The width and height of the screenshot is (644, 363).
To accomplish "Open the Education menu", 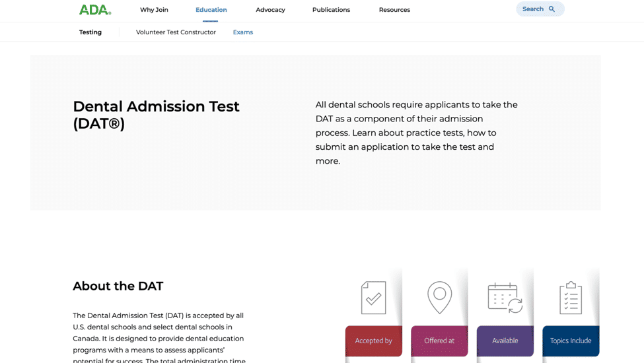I will pyautogui.click(x=211, y=10).
